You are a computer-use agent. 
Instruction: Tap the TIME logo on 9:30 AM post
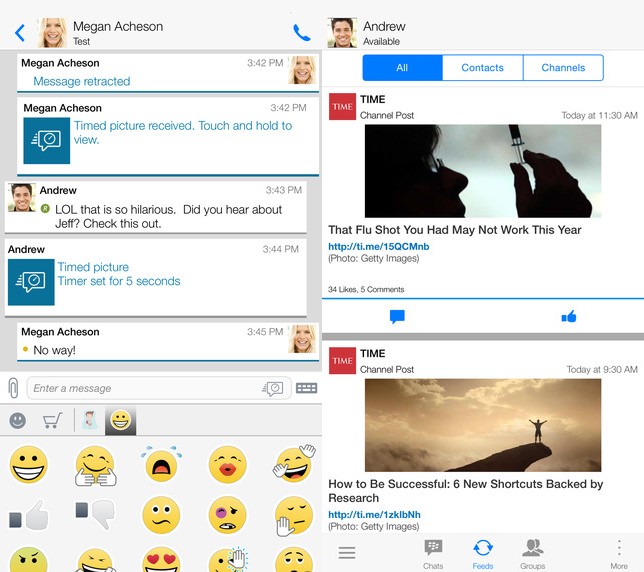[x=342, y=361]
